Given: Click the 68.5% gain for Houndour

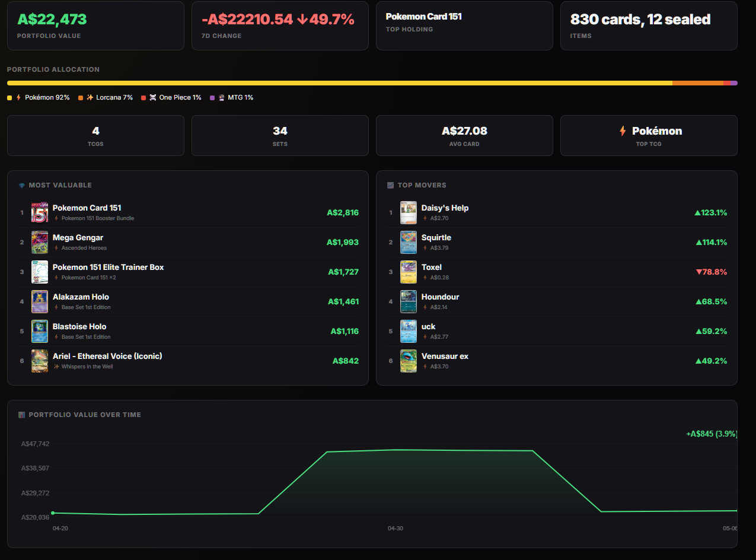Looking at the screenshot, I should pos(712,301).
